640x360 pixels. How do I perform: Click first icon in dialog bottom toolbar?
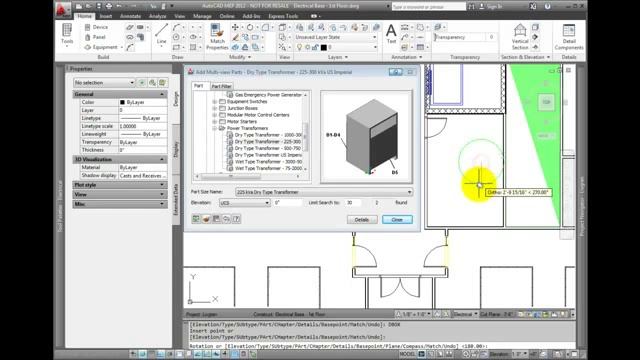point(196,219)
